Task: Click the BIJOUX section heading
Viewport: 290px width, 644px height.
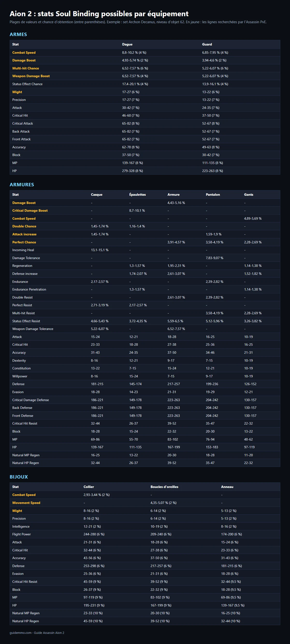Action: 19,477
